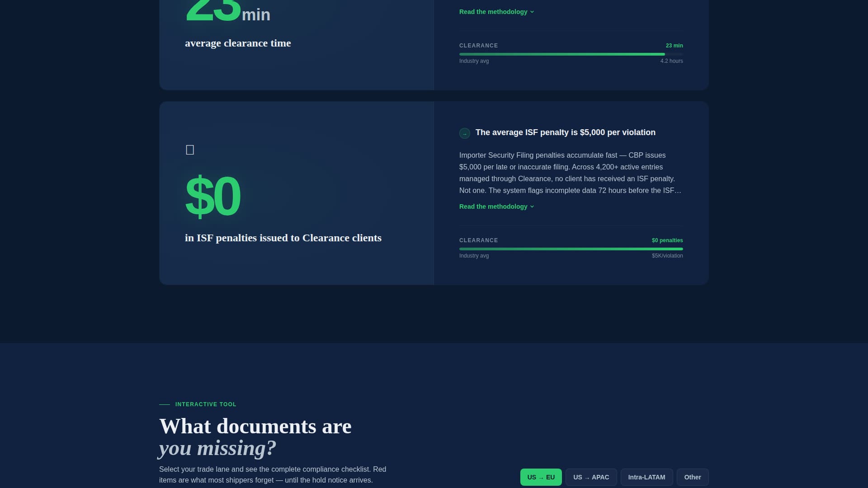Screen dimensions: 868x488
Task: Choose the Intra-LATAM trade lane
Action: click(x=646, y=477)
